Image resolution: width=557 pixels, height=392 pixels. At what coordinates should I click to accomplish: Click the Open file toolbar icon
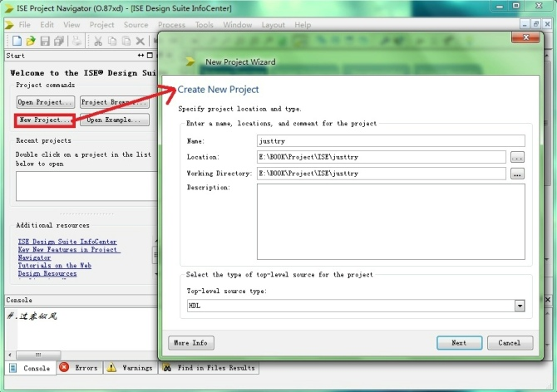click(31, 41)
